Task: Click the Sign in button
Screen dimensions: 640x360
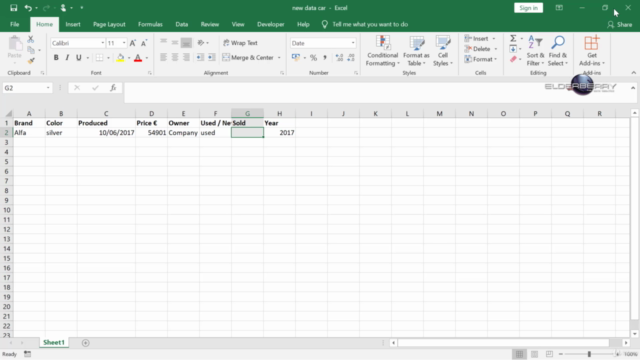Action: (x=528, y=8)
